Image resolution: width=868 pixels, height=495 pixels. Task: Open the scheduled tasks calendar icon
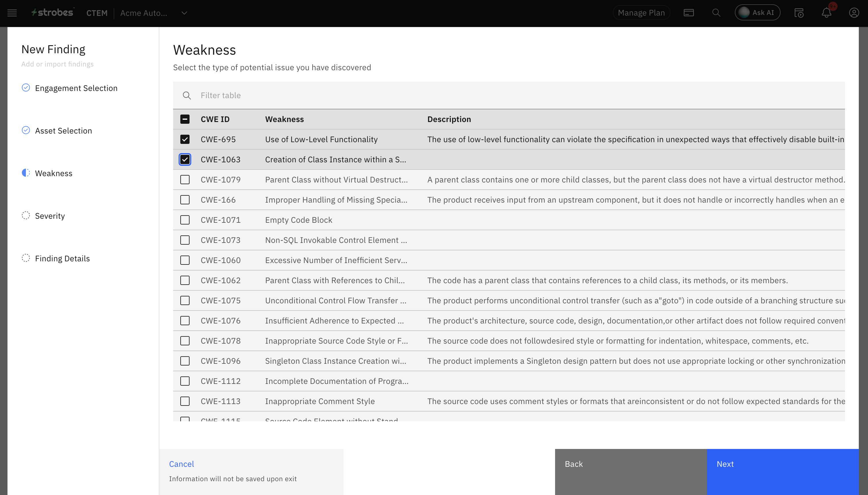coord(799,13)
